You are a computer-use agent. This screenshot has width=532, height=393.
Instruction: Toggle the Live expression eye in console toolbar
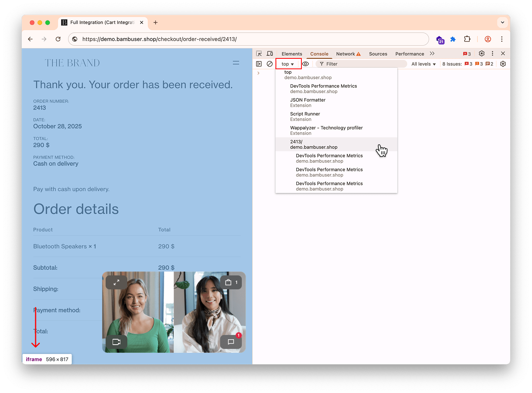(305, 63)
